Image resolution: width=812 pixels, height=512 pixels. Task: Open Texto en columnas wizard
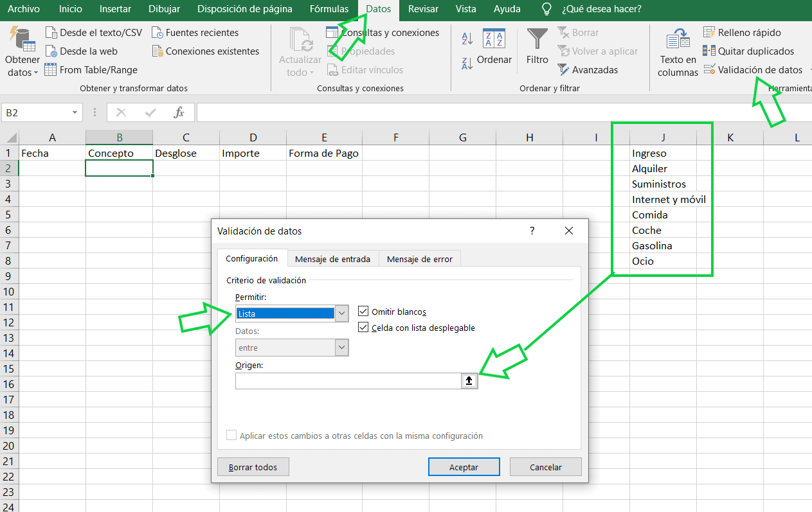[678, 53]
